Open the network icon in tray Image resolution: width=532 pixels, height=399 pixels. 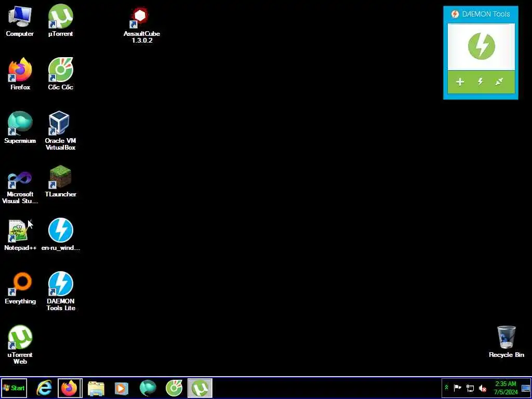[x=470, y=388]
